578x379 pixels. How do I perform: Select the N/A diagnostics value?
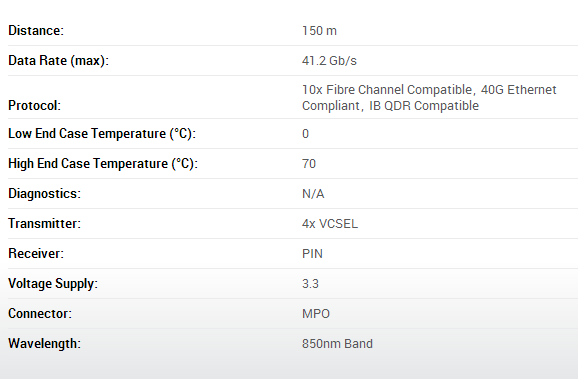tap(313, 194)
